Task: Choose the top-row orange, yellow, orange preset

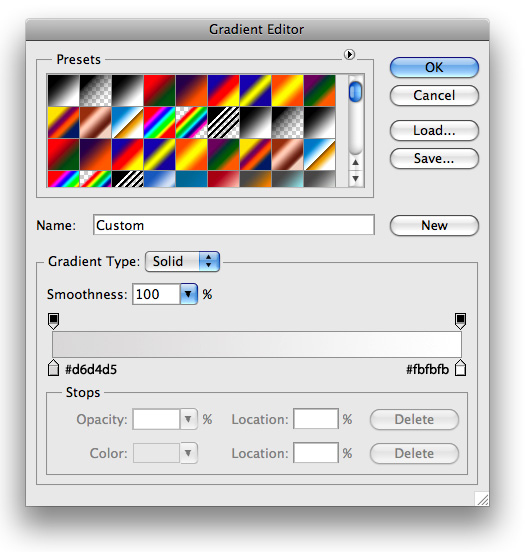Action: [287, 90]
